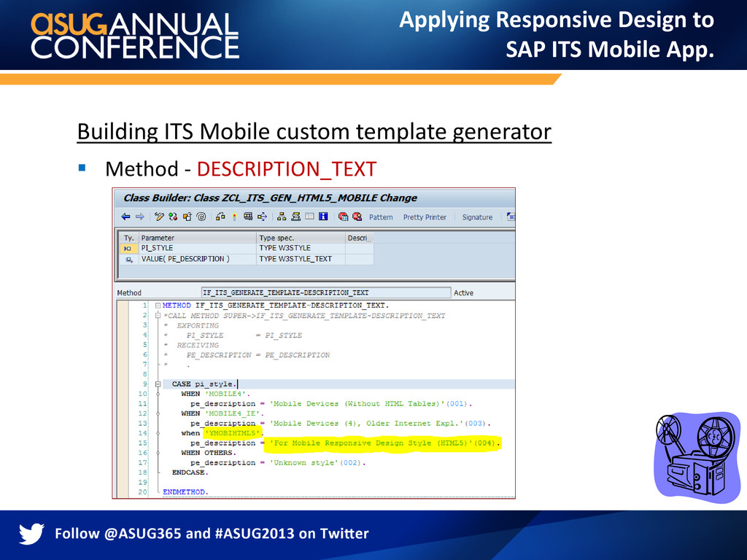
Task: Open the Where-Used List icon
Action: pos(262,217)
